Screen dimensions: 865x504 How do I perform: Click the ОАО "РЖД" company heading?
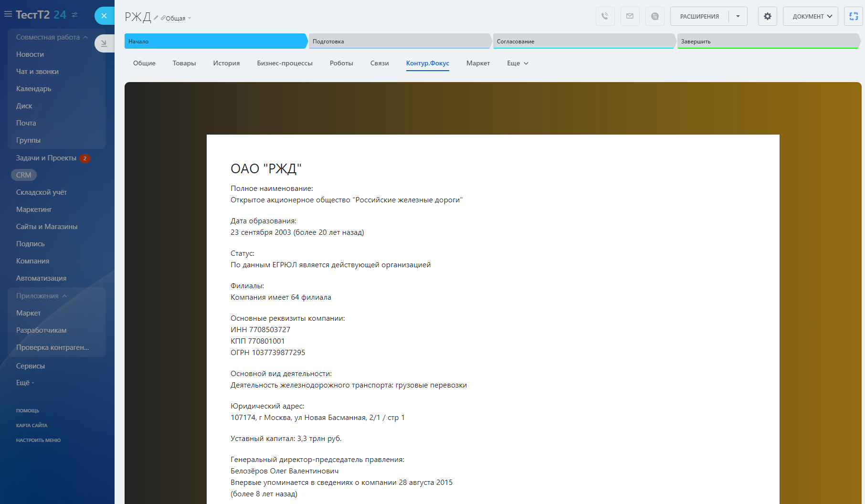[x=266, y=168]
